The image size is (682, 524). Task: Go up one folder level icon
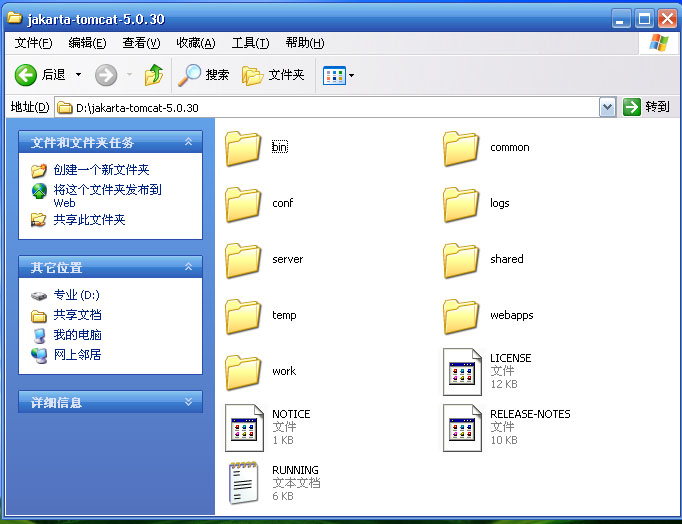pos(154,75)
